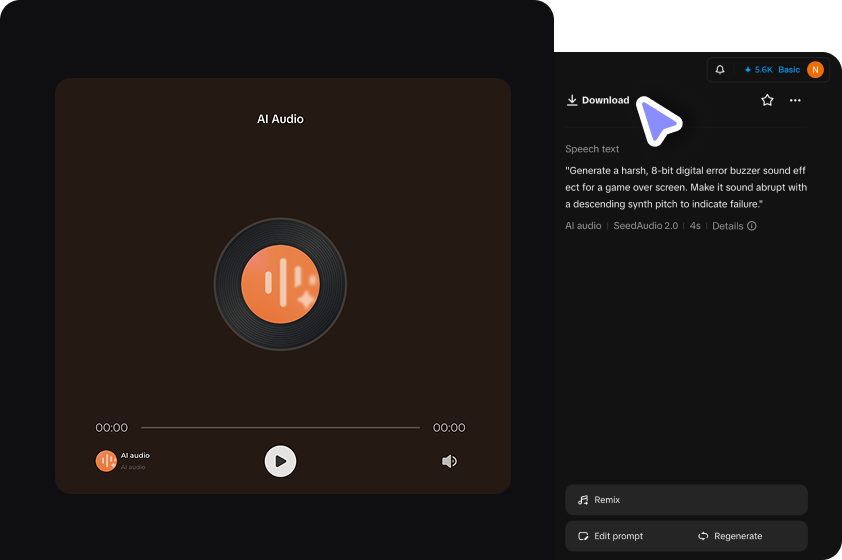Click the Edit prompt pencil icon
842x560 pixels.
[x=583, y=536]
